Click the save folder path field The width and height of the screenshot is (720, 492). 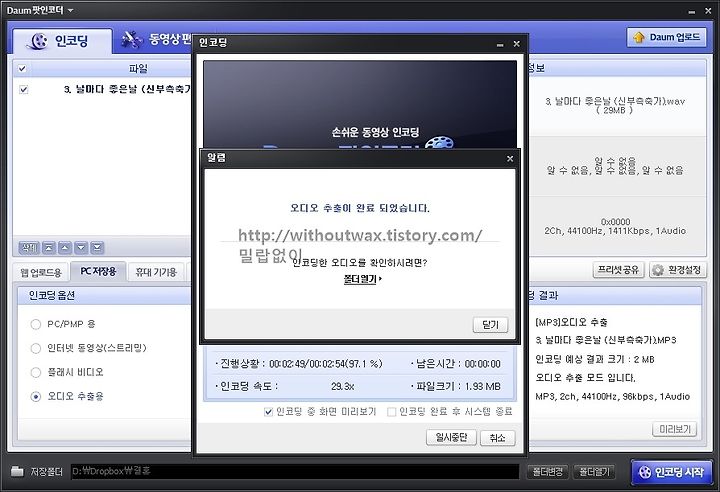tap(295, 471)
